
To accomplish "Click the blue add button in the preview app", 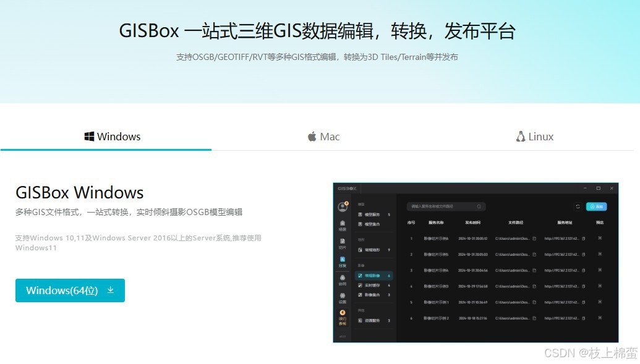I will tap(596, 206).
